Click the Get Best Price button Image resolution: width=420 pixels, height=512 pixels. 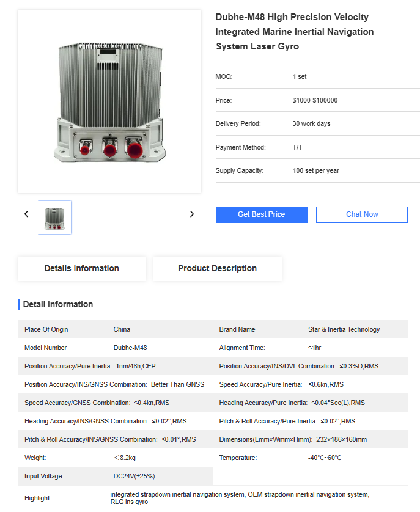pos(262,214)
